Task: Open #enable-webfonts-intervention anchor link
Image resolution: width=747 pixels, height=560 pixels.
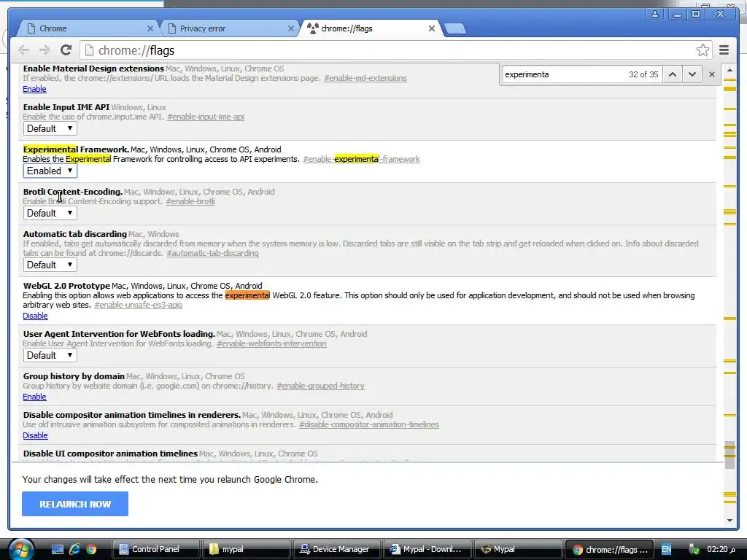Action: tap(271, 344)
